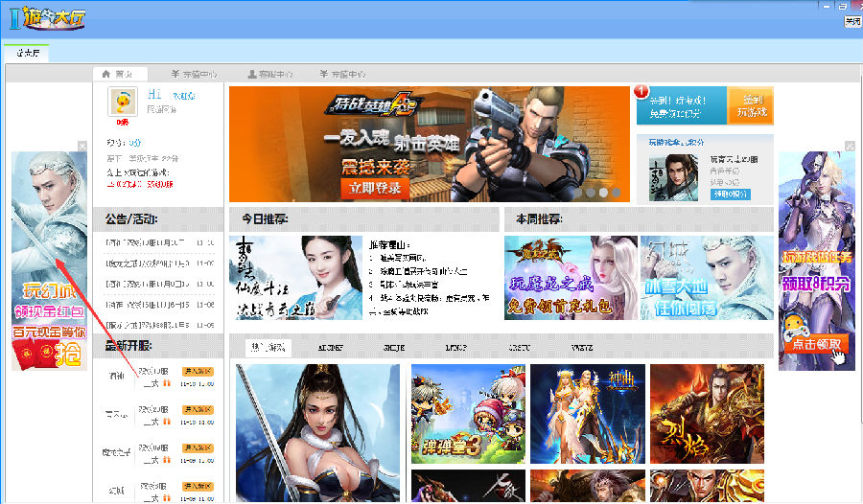863x504 pixels.
Task: Click the blue 0分 points link
Action: pos(135,143)
